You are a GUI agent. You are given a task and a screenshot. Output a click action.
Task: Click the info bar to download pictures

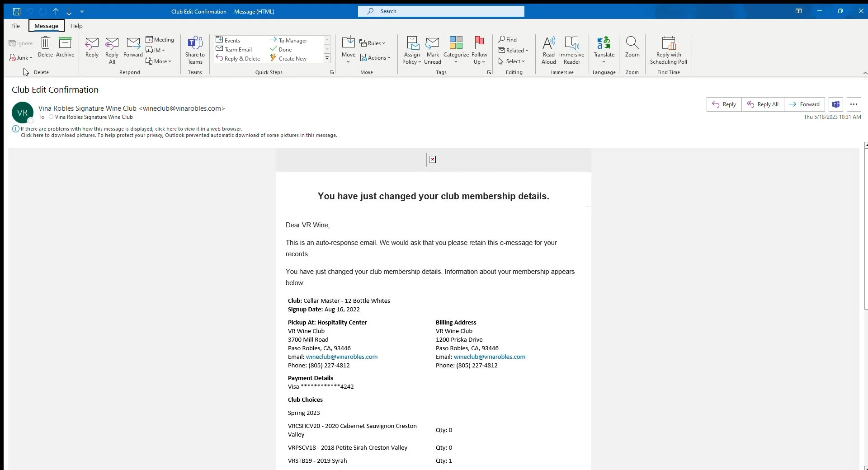coord(179,135)
